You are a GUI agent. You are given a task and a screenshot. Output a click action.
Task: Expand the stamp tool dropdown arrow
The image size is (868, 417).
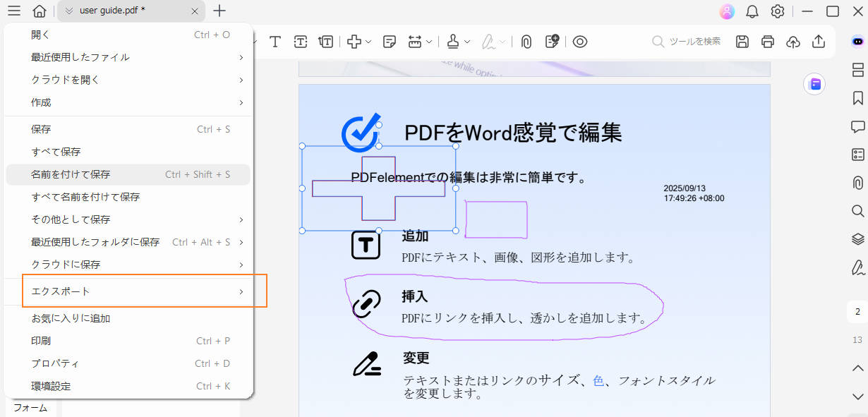coord(467,42)
